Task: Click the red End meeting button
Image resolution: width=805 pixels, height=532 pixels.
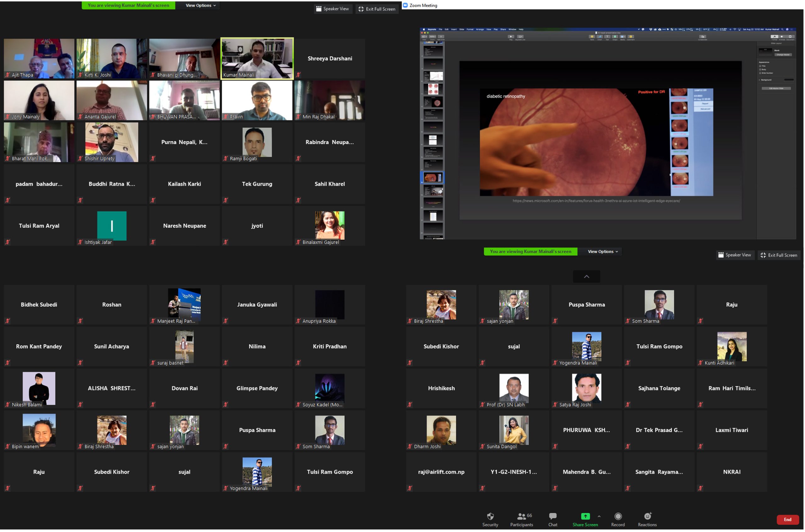Action: 787,519
